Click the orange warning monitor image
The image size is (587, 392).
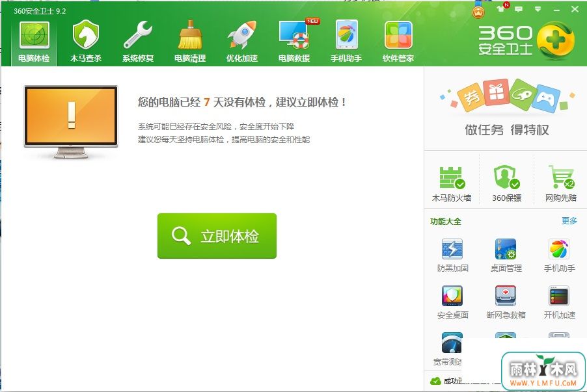(71, 122)
